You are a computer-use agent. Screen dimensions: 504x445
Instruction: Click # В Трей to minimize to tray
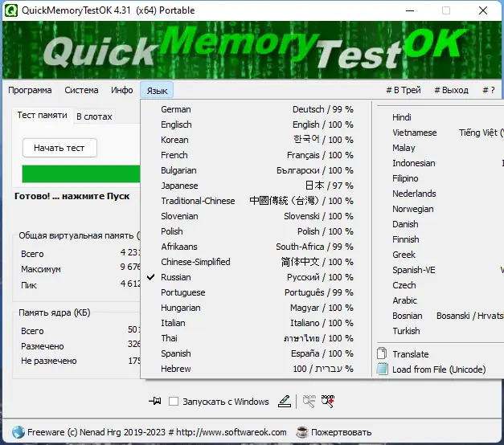click(x=404, y=90)
